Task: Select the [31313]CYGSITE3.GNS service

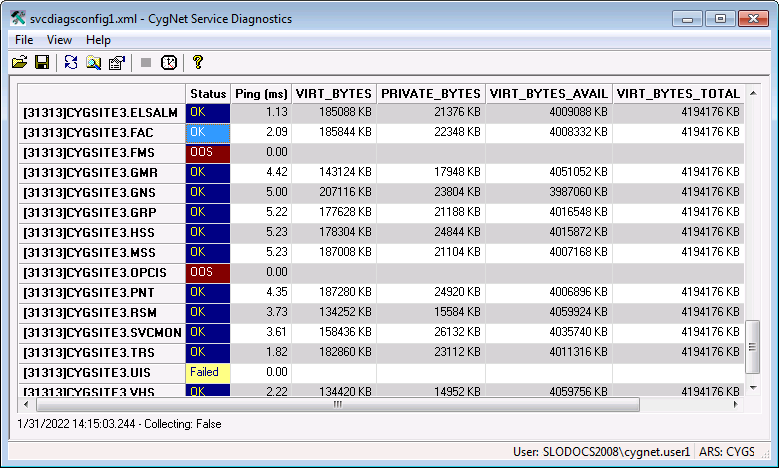Action: click(x=102, y=193)
